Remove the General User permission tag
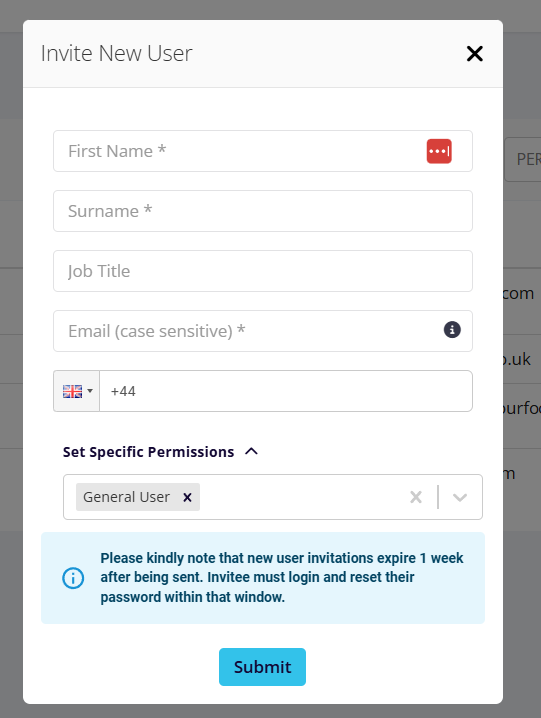This screenshot has height=718, width=541. tap(187, 497)
